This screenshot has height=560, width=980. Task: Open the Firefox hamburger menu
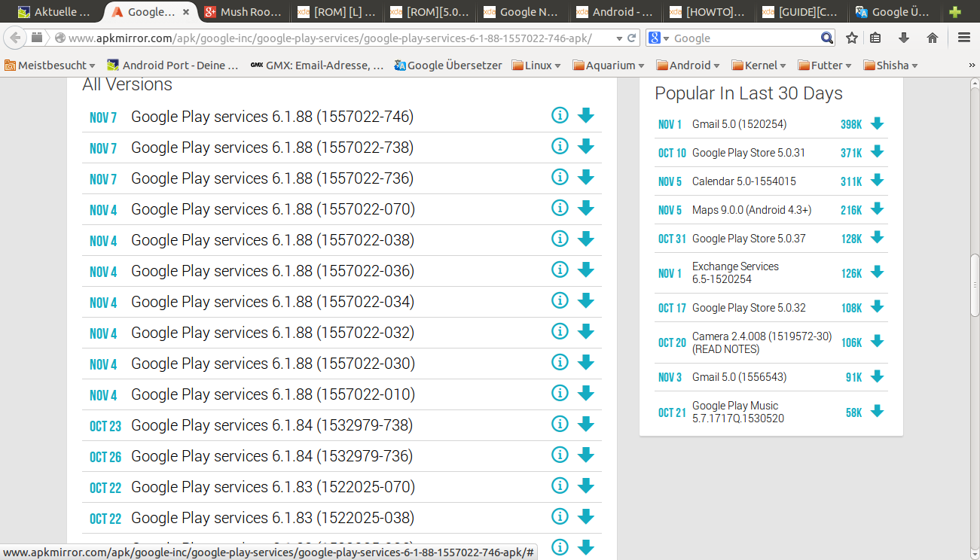pyautogui.click(x=964, y=38)
